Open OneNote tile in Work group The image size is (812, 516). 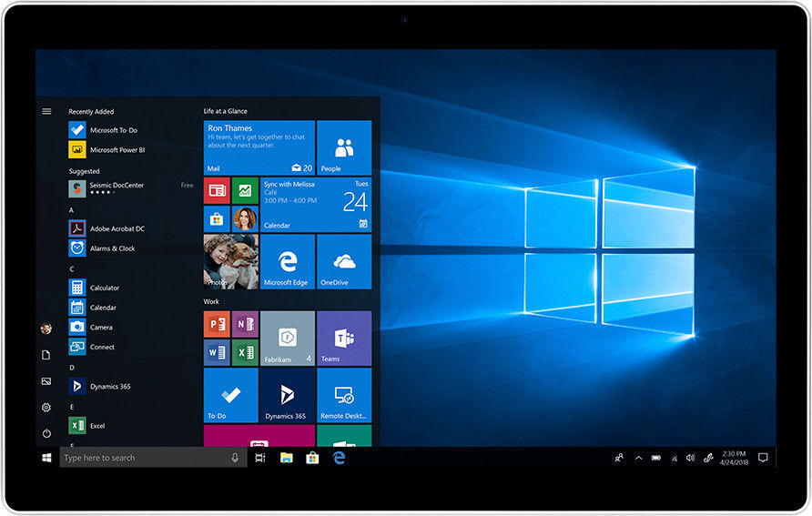245,324
